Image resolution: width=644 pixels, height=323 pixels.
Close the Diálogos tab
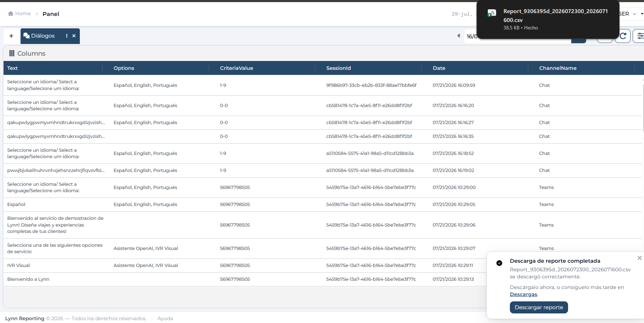[x=74, y=36]
